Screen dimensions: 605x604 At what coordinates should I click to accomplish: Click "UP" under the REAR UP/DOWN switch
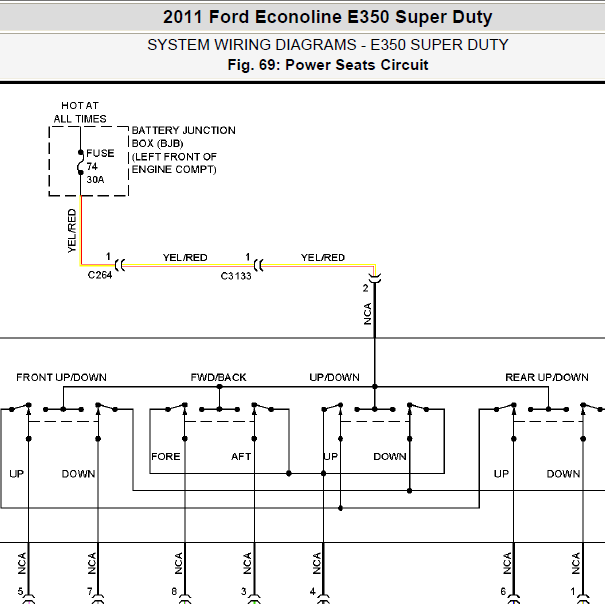click(501, 474)
